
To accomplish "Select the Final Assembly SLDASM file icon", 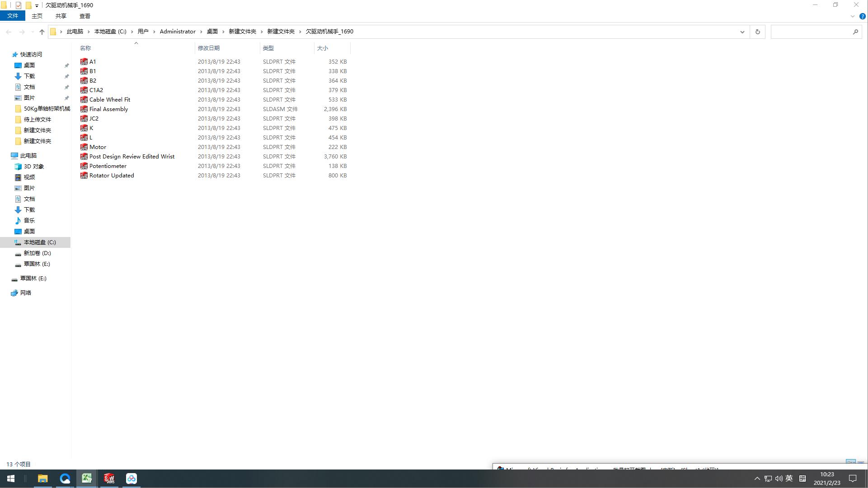I will [84, 109].
